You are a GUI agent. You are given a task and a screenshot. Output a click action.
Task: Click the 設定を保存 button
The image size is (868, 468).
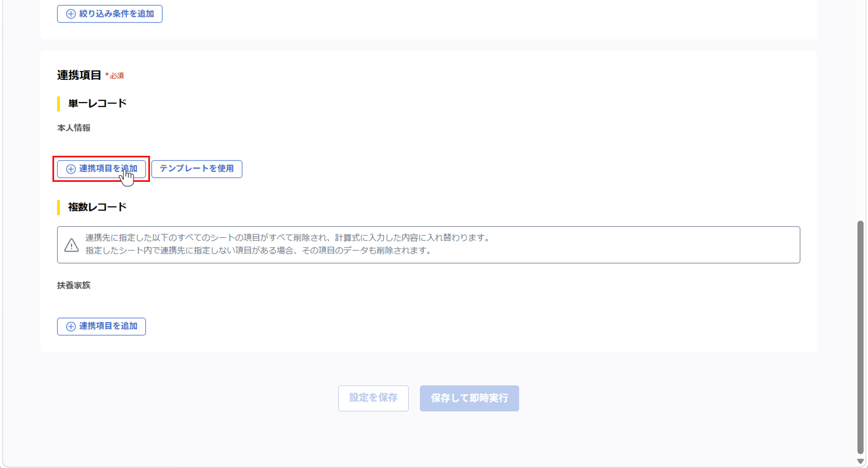pyautogui.click(x=373, y=398)
